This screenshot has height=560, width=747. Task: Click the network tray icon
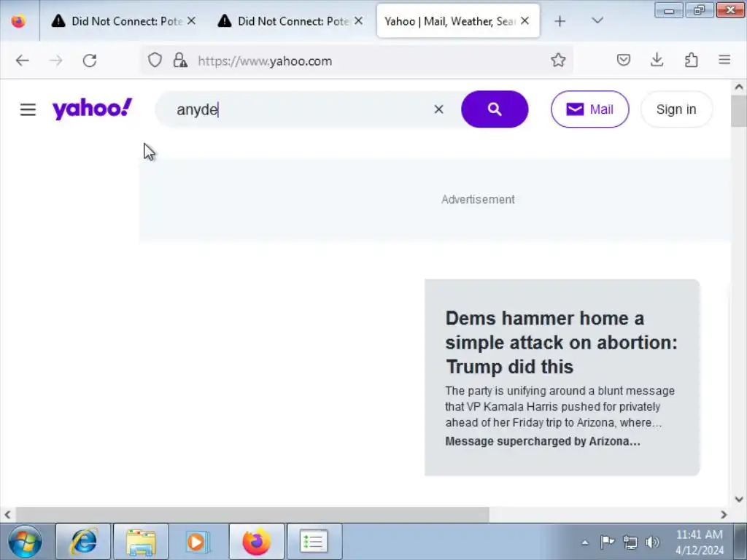click(630, 542)
